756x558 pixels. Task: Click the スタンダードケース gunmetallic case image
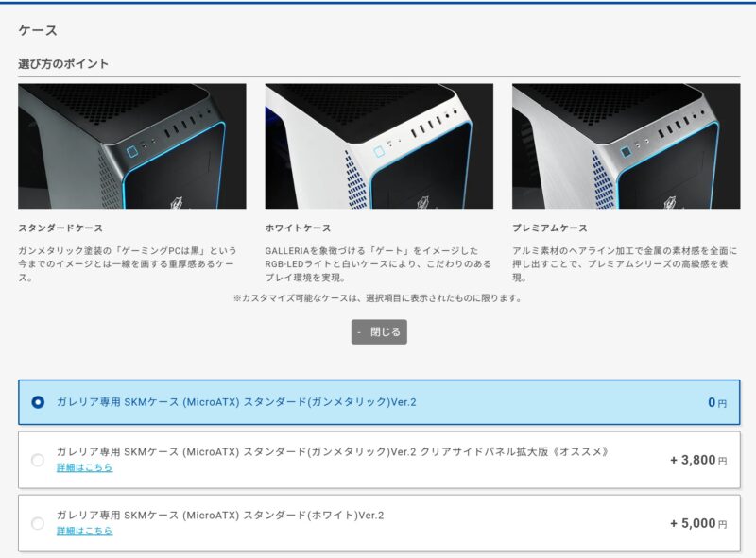[x=132, y=146]
